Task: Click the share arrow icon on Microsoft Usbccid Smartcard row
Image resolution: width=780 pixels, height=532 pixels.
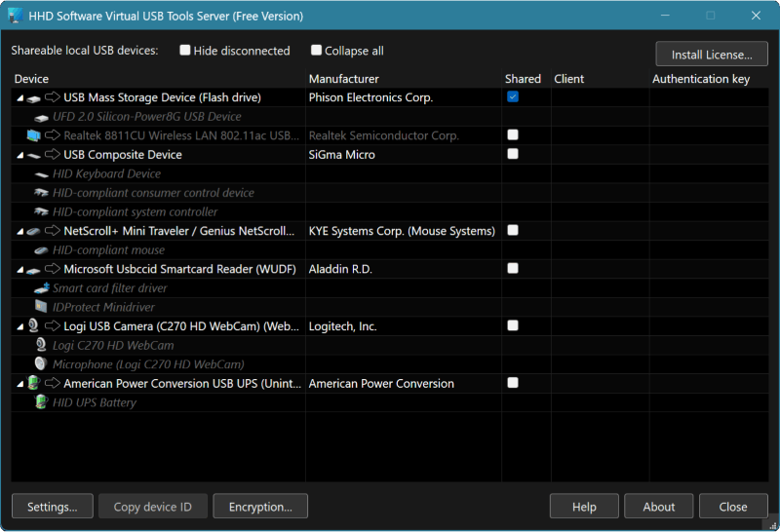Action: (x=53, y=269)
